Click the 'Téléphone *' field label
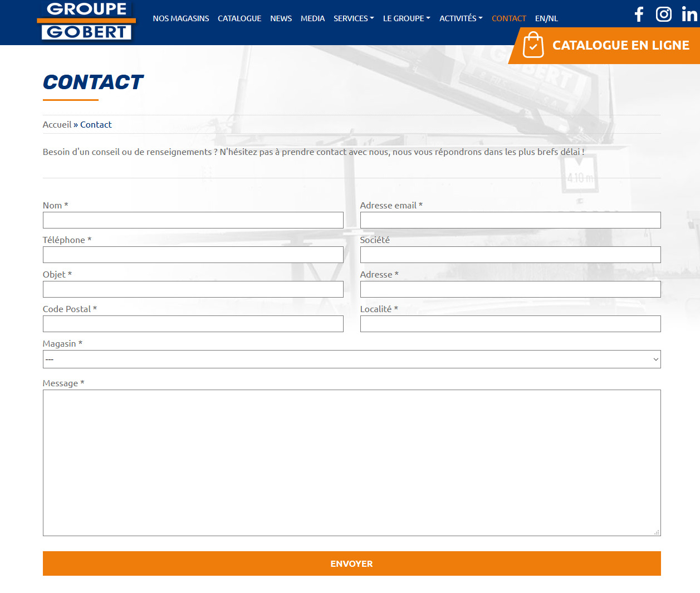This screenshot has width=700, height=593. coord(67,240)
